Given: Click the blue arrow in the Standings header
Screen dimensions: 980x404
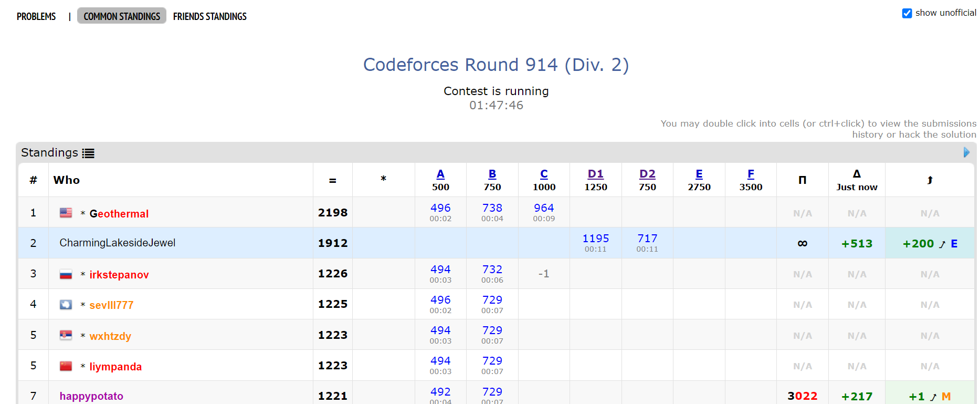Looking at the screenshot, I should (x=966, y=152).
